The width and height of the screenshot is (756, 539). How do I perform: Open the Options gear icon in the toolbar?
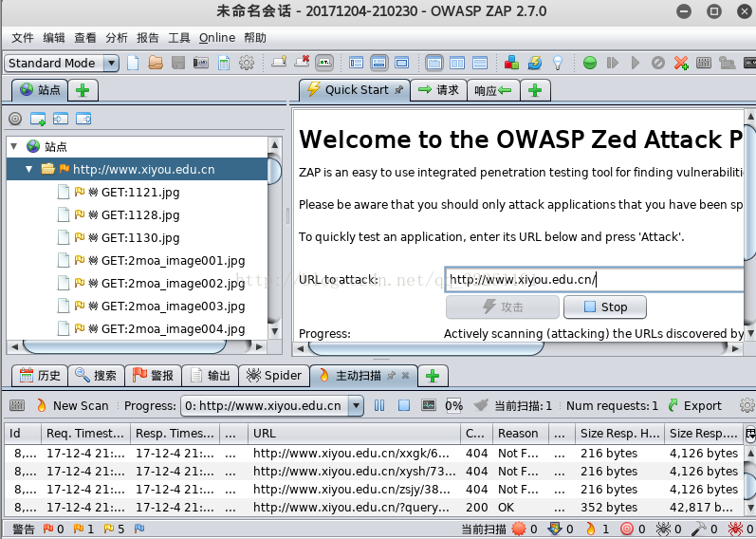point(247,63)
